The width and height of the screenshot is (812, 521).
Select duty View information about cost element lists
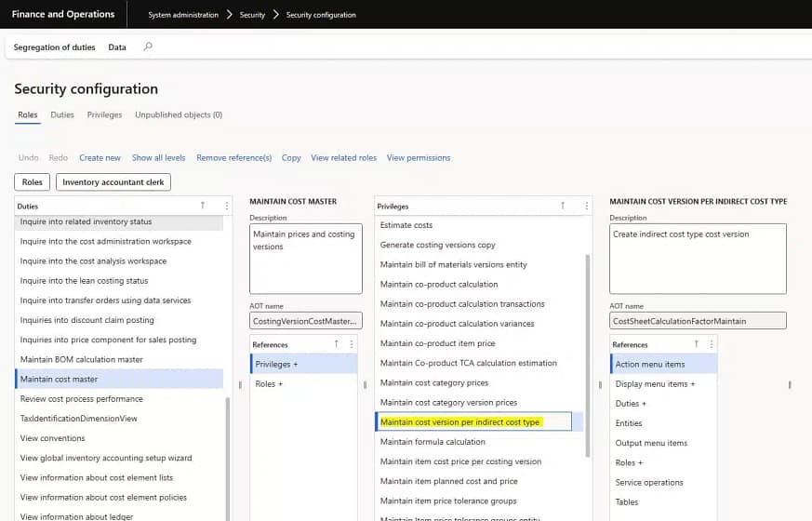pos(119,477)
